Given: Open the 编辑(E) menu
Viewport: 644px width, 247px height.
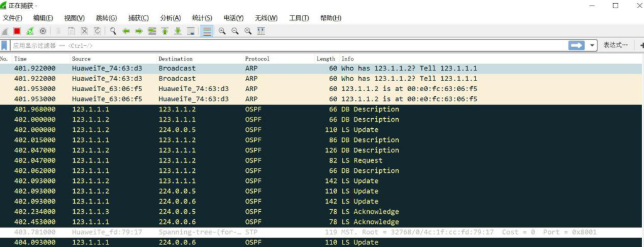Looking at the screenshot, I should pos(43,18).
